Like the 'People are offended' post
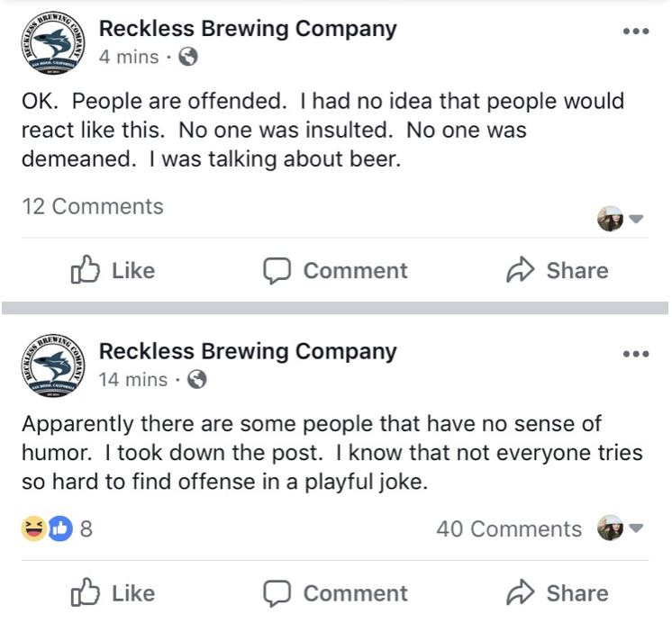Image resolution: width=672 pixels, height=623 pixels. (113, 270)
